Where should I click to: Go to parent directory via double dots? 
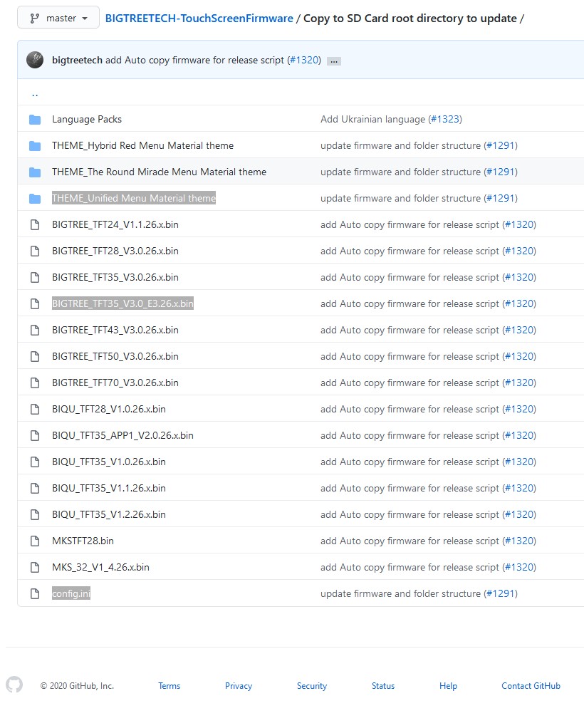[35, 93]
